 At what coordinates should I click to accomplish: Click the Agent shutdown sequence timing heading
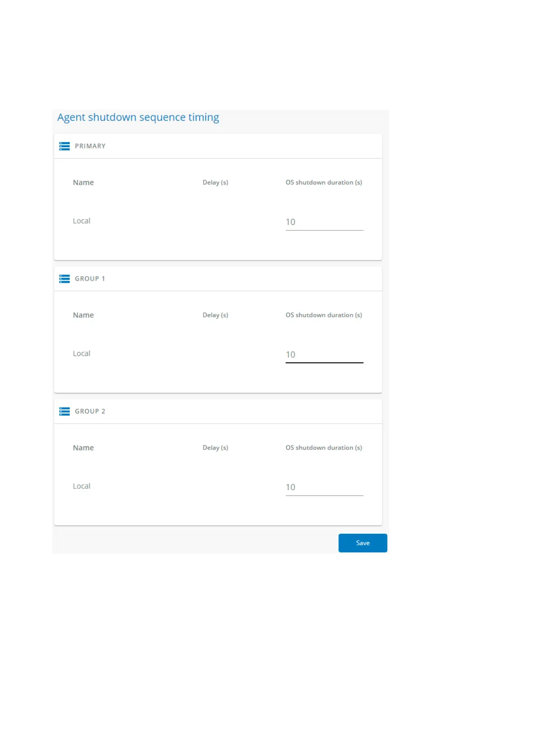pos(138,118)
